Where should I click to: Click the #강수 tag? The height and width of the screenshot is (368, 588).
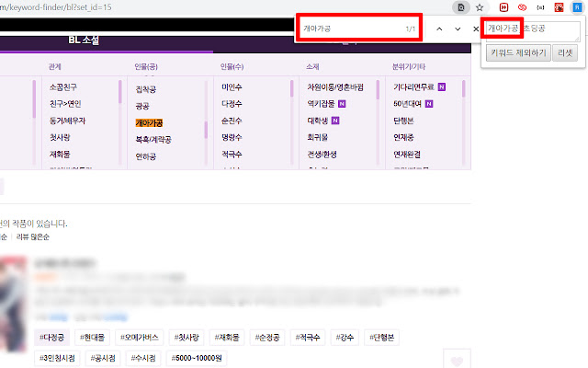tap(345, 338)
